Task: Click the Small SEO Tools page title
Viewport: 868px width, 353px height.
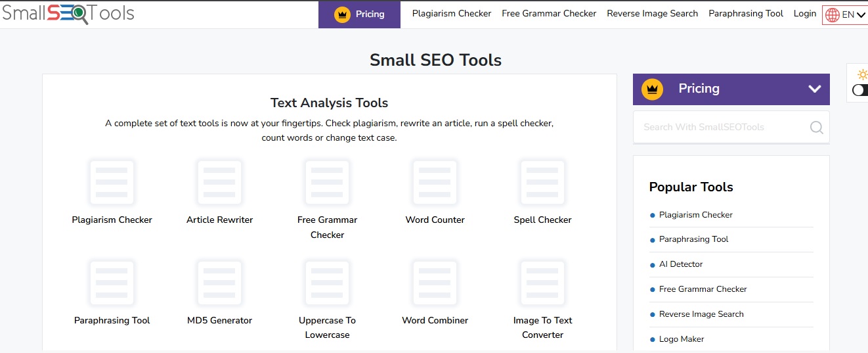Action: 435,60
